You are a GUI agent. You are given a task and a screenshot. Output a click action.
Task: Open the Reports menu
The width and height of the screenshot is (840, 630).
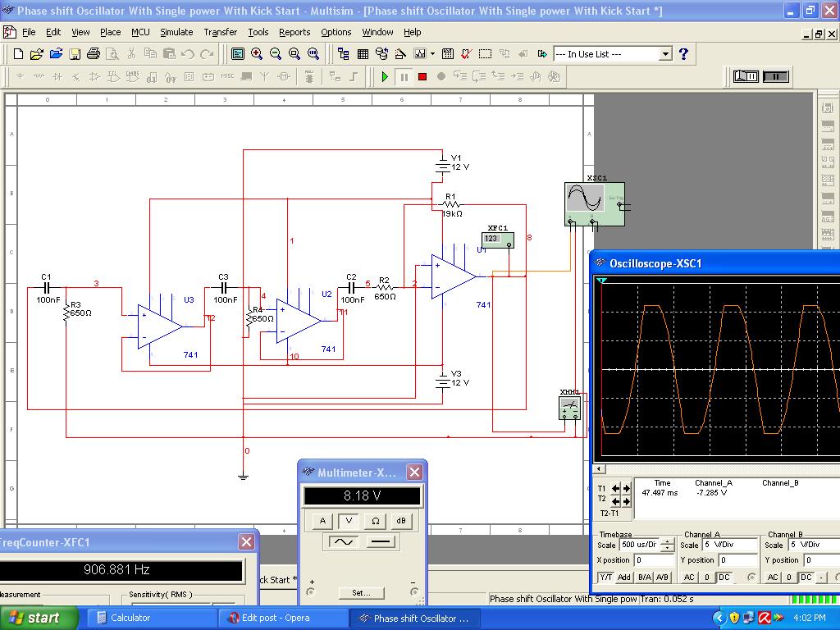(x=294, y=32)
